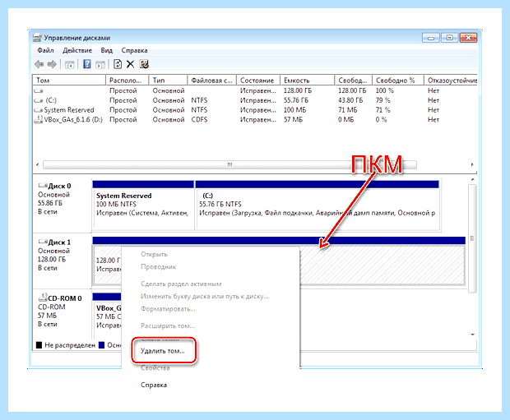510x420 pixels.
Task: Toggle the console tree toolbar icon
Action: (70, 65)
